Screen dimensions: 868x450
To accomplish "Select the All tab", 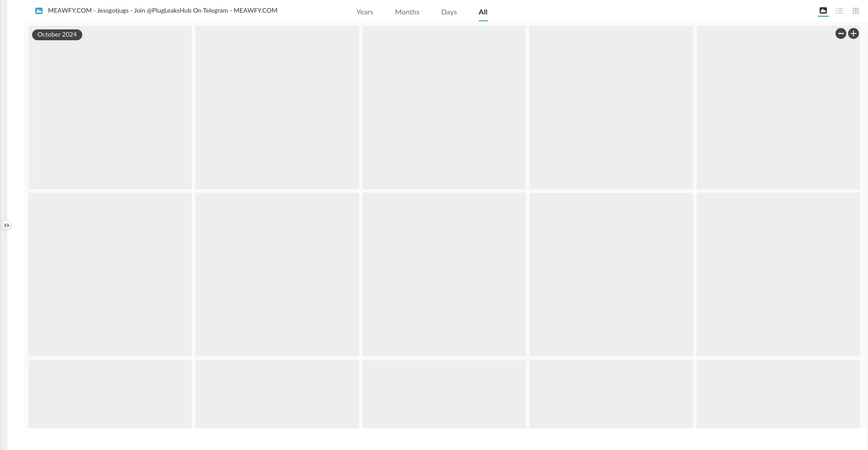I will (x=483, y=12).
